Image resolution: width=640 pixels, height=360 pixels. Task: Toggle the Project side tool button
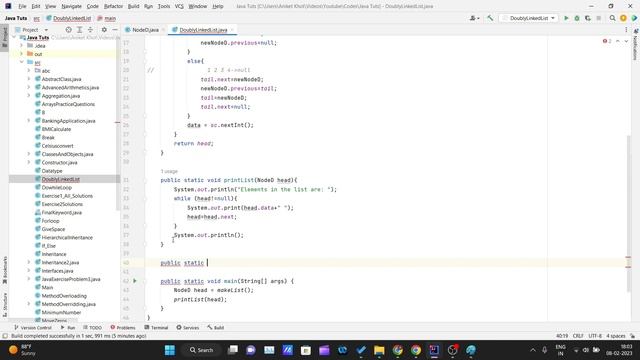click(x=4, y=37)
